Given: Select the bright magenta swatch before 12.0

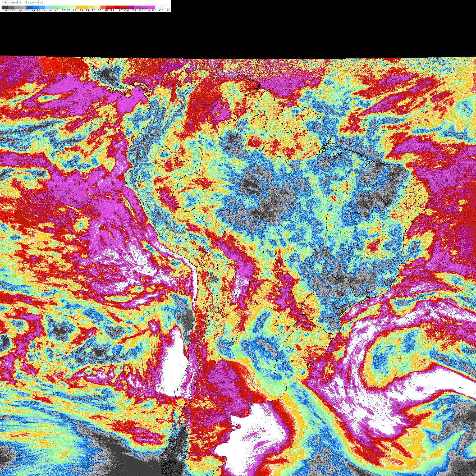Looking at the screenshot, I should [x=152, y=7].
